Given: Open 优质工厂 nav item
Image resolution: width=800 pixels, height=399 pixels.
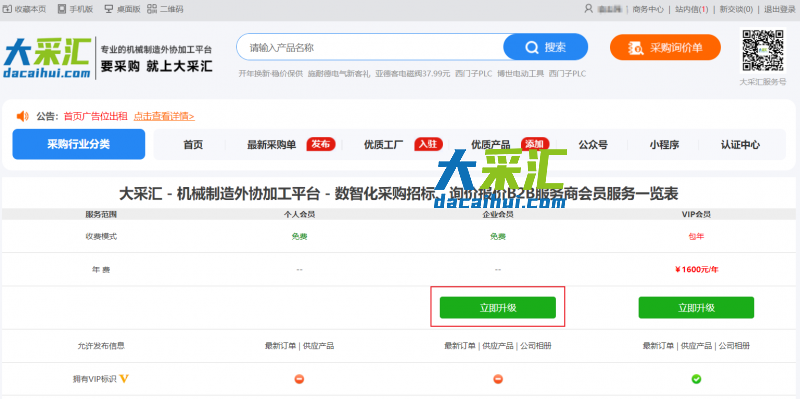Looking at the screenshot, I should coord(384,145).
